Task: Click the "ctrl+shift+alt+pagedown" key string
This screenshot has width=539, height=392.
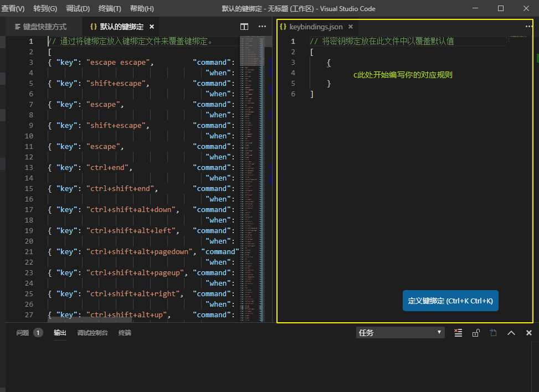Action: [x=139, y=251]
